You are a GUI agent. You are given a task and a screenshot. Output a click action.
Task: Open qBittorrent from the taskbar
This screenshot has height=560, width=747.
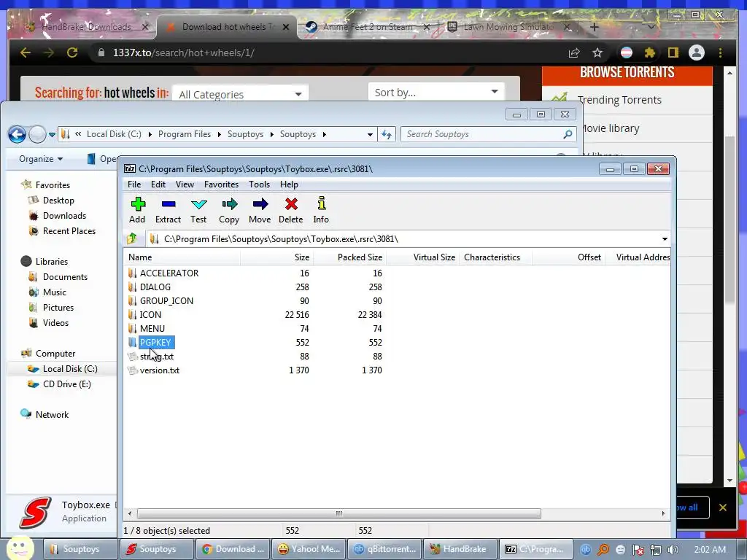click(x=385, y=549)
